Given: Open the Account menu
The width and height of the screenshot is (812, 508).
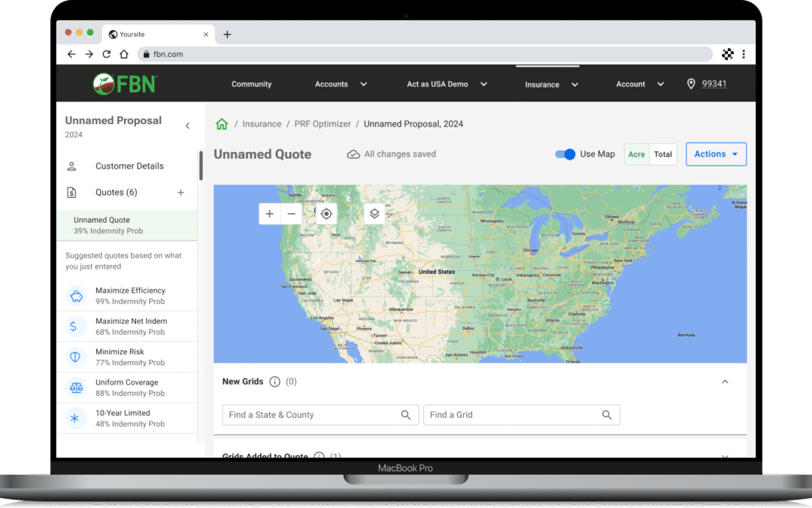Looking at the screenshot, I should tap(630, 84).
